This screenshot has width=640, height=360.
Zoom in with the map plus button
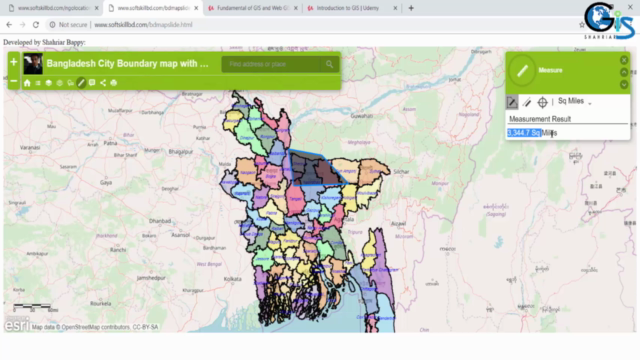pos(13,62)
